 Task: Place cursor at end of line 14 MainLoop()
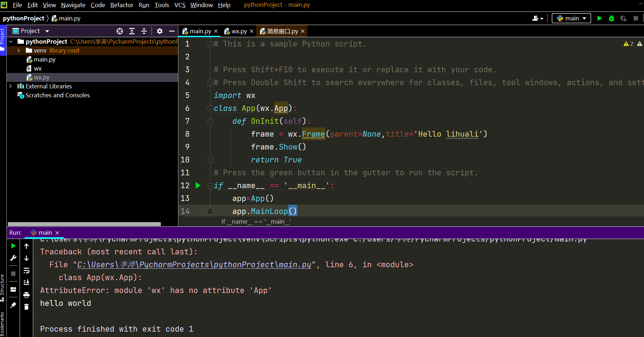click(298, 211)
